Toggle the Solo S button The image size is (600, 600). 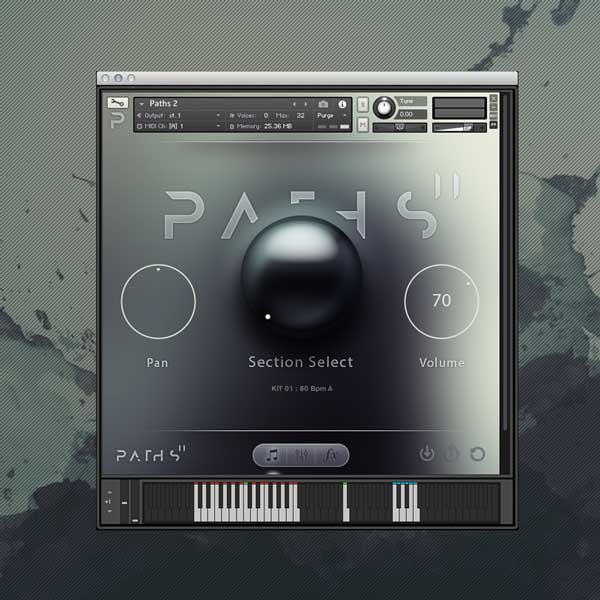(363, 103)
